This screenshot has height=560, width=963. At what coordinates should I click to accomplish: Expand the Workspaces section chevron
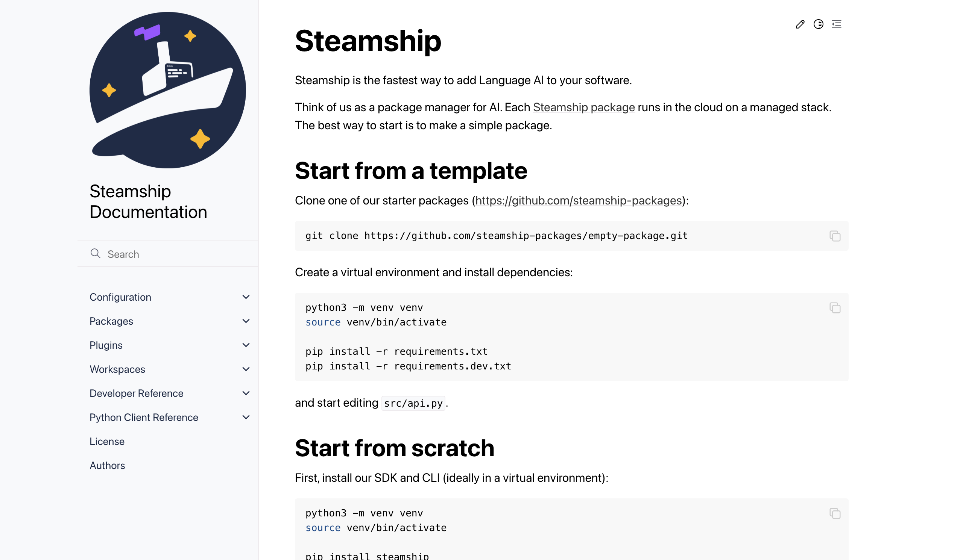tap(246, 369)
